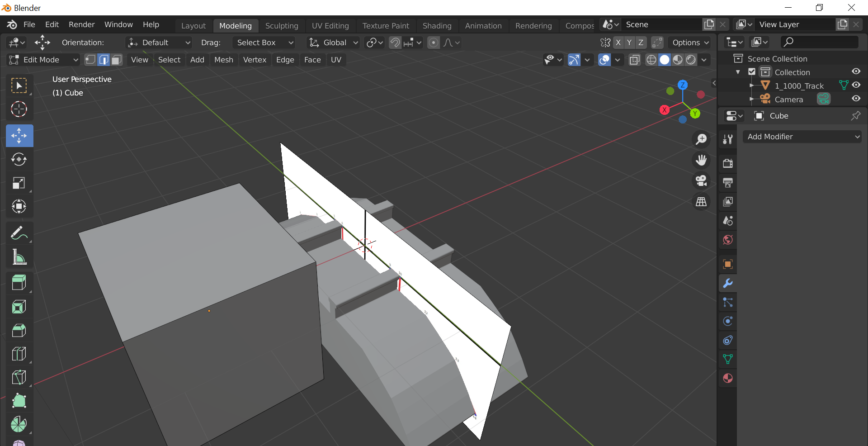Pick the Annotate pencil tool
This screenshot has height=446, width=868.
pyautogui.click(x=19, y=233)
